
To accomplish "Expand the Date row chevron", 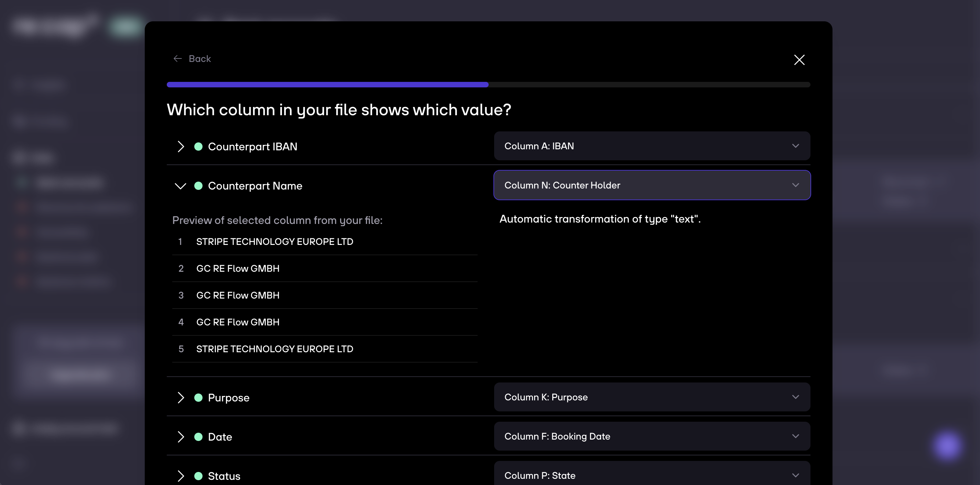I will tap(181, 436).
